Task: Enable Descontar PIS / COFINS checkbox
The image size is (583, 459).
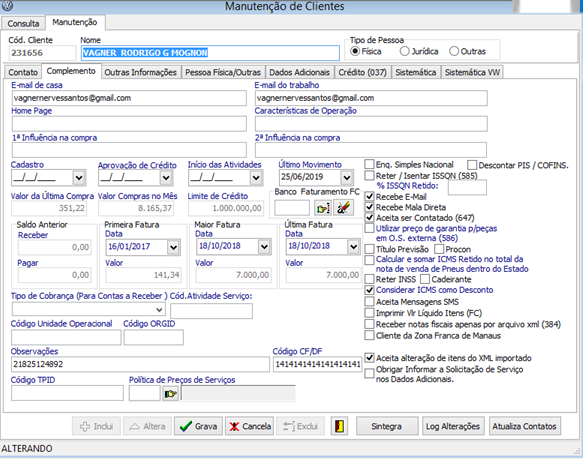Action: click(472, 165)
